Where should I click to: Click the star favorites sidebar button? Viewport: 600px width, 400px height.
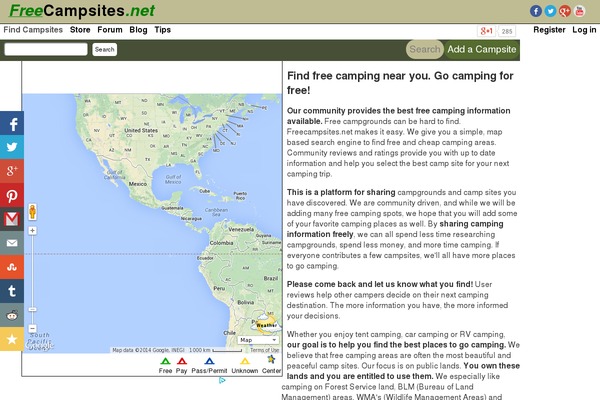pos(12,339)
